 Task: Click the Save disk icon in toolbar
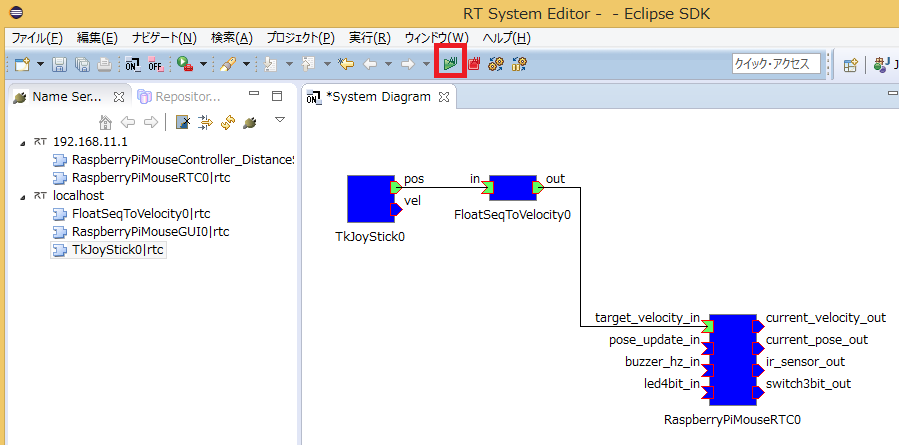pos(59,64)
